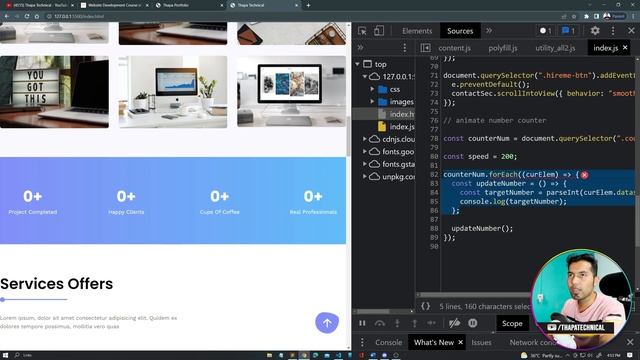Open the weather widget in system tray
Viewport: 640px width, 360px height.
(541, 356)
